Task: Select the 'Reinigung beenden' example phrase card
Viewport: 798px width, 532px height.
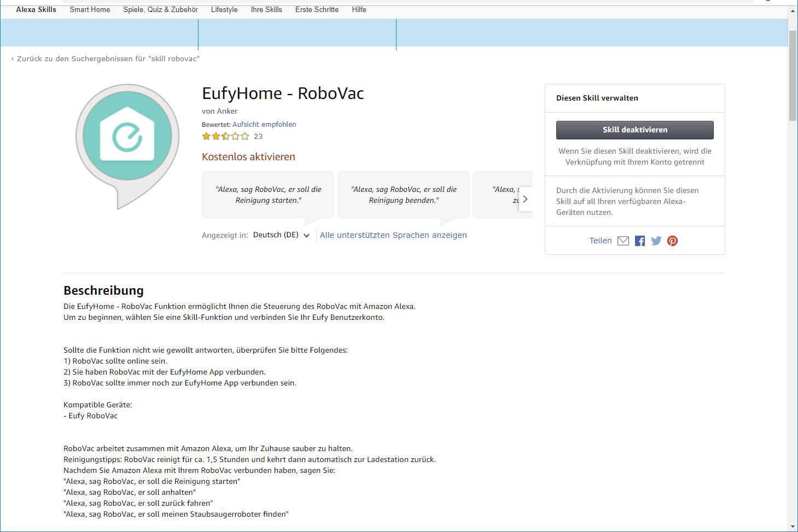Action: tap(404, 195)
